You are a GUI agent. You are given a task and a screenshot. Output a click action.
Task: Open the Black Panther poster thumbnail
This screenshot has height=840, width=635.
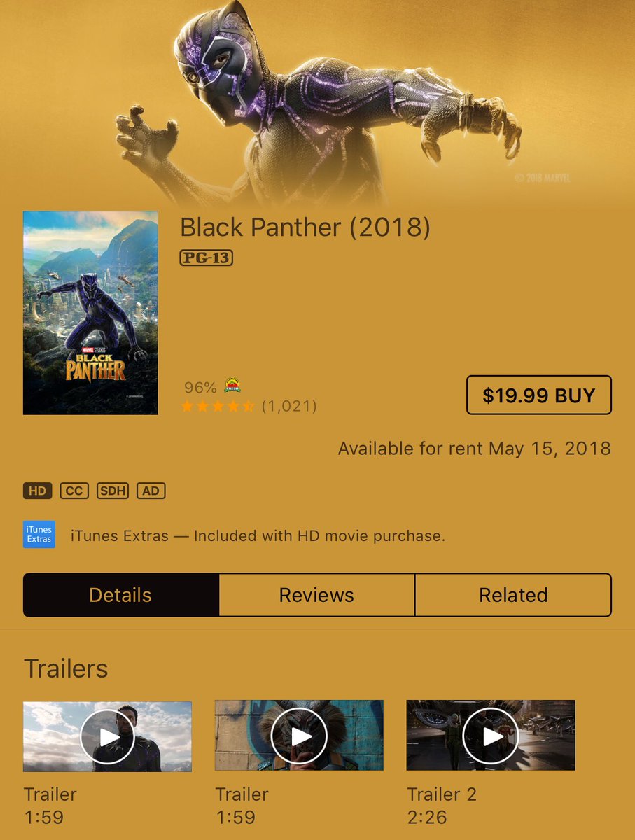click(x=90, y=313)
